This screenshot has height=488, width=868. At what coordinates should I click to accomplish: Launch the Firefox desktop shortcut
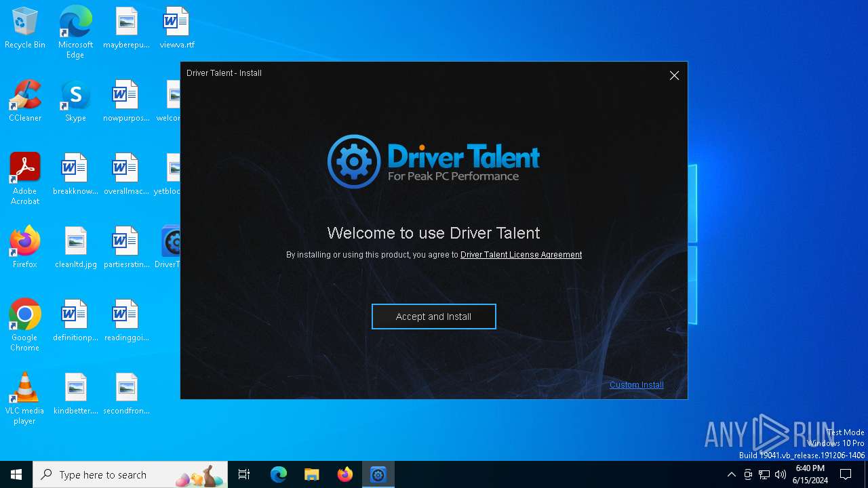[25, 248]
